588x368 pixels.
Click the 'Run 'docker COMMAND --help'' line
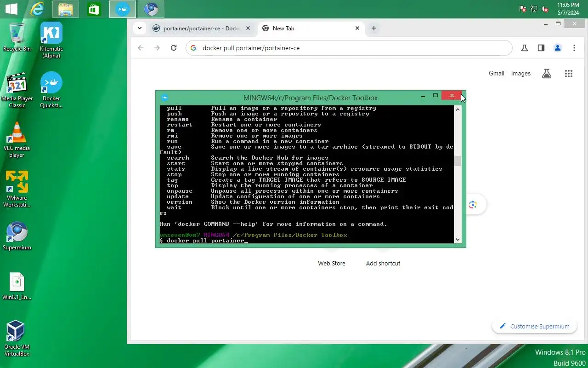click(x=273, y=224)
